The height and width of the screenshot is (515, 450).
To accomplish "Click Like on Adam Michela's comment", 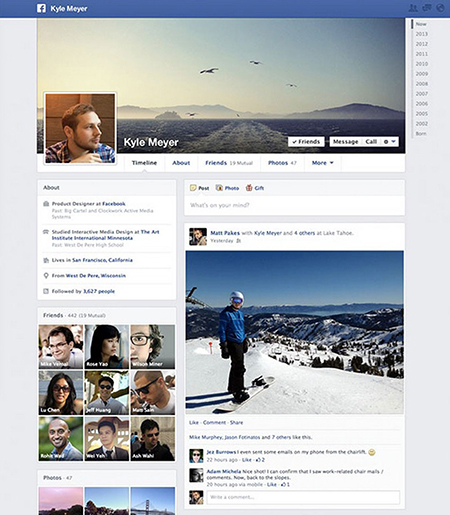I will coord(272,484).
